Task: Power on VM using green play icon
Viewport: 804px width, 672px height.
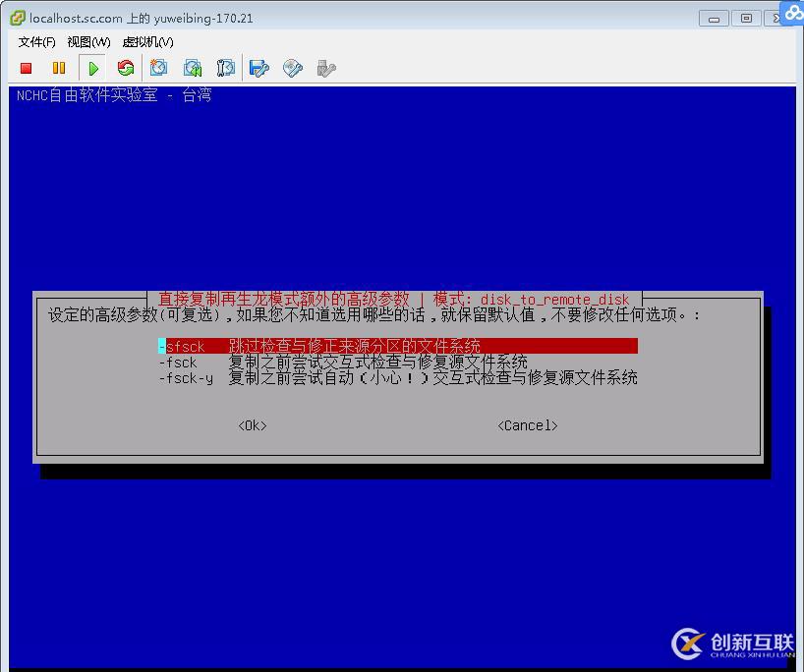Action: tap(91, 68)
